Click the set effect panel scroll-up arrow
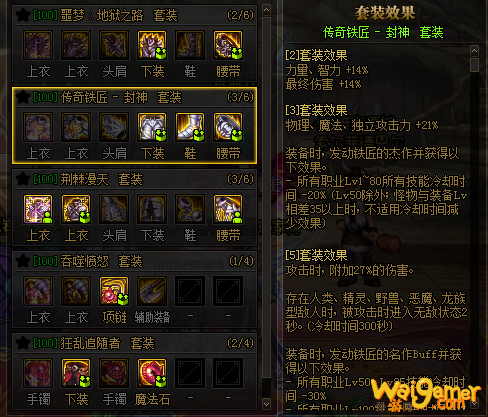Screen dimensions: 488x417 (x=474, y=51)
